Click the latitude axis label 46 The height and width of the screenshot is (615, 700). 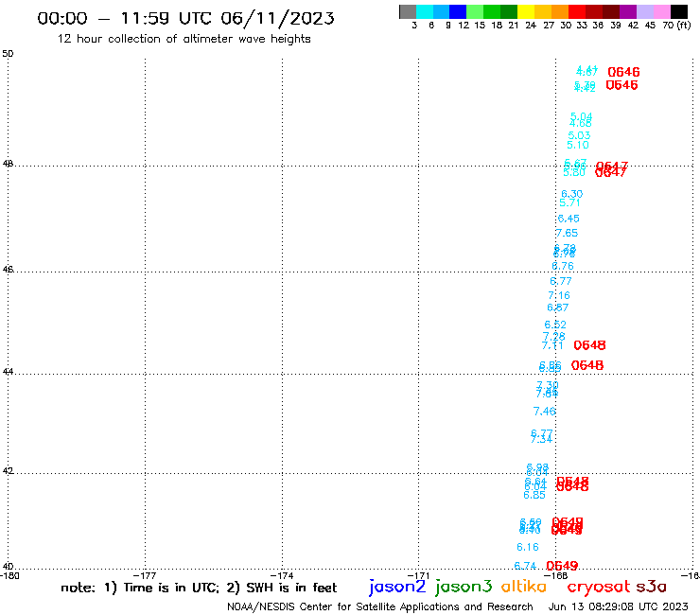coord(8,270)
